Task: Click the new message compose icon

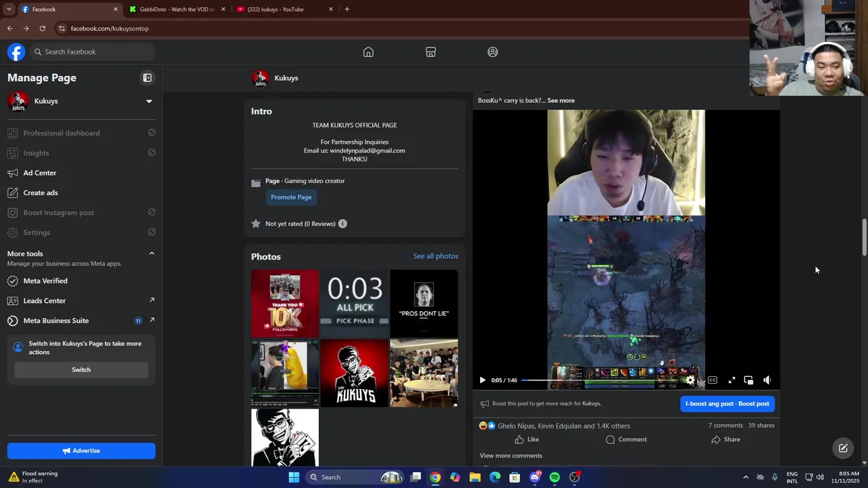Action: pos(843,448)
